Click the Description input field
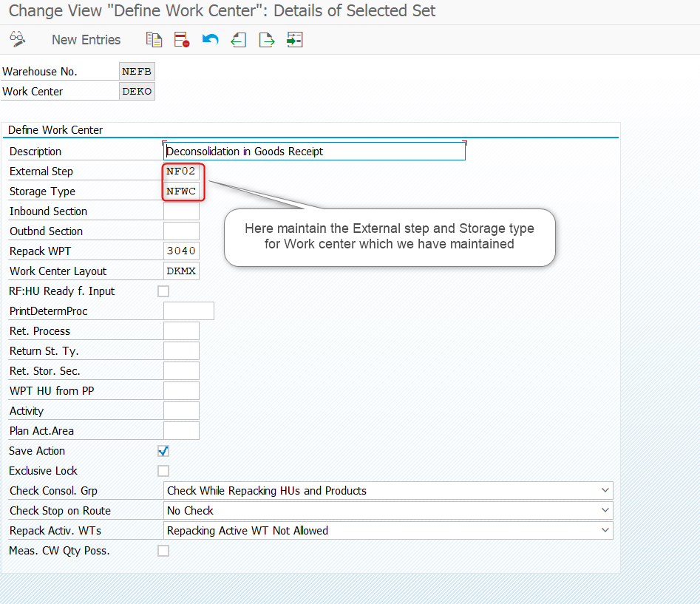Image resolution: width=700 pixels, height=604 pixels. [x=314, y=152]
